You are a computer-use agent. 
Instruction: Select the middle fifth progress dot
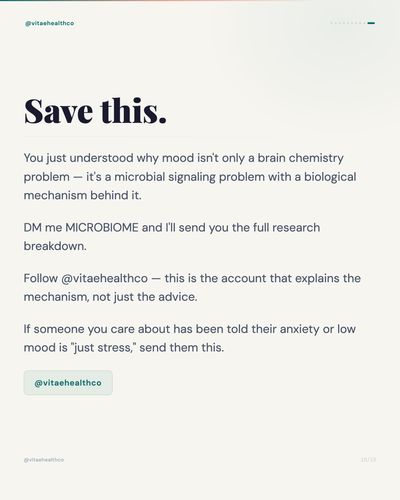(348, 23)
